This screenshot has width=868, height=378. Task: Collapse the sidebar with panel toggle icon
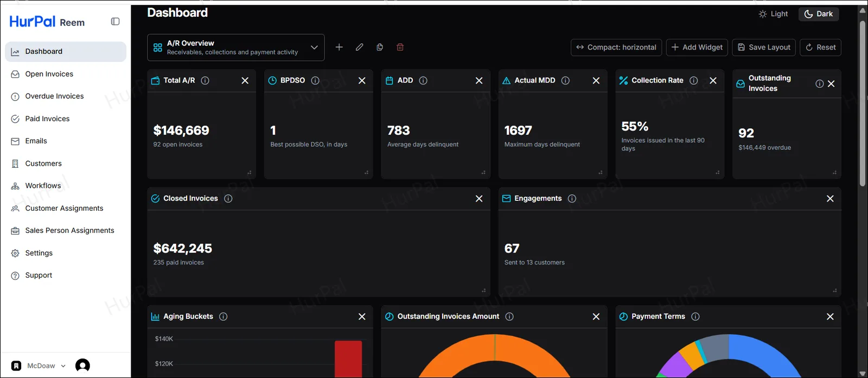115,21
